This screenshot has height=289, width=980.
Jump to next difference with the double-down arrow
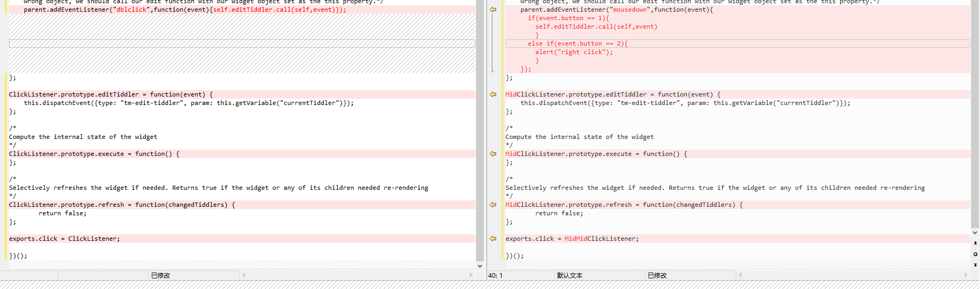click(975, 265)
